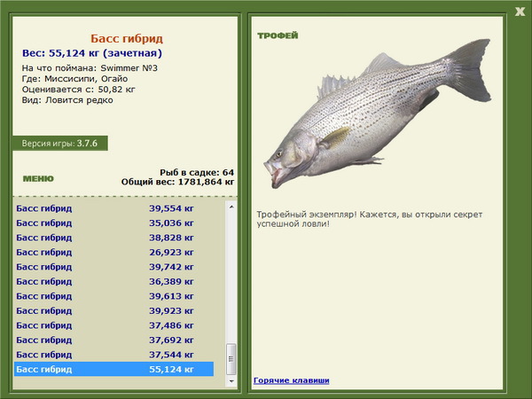The image size is (532, 399).
Task: Open the МЕНЮ menu
Action: pyautogui.click(x=38, y=179)
